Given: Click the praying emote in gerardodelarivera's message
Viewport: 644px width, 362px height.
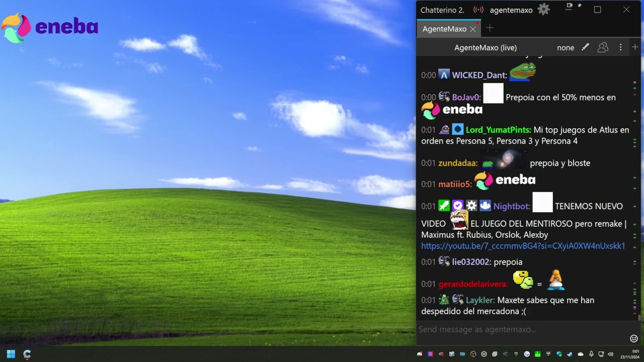Looking at the screenshot, I should coord(556,280).
